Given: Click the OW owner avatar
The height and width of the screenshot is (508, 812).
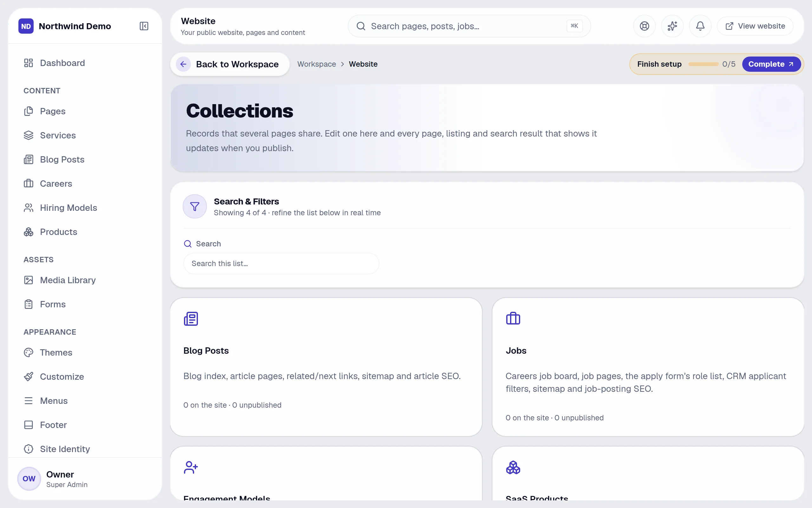Looking at the screenshot, I should (x=29, y=478).
